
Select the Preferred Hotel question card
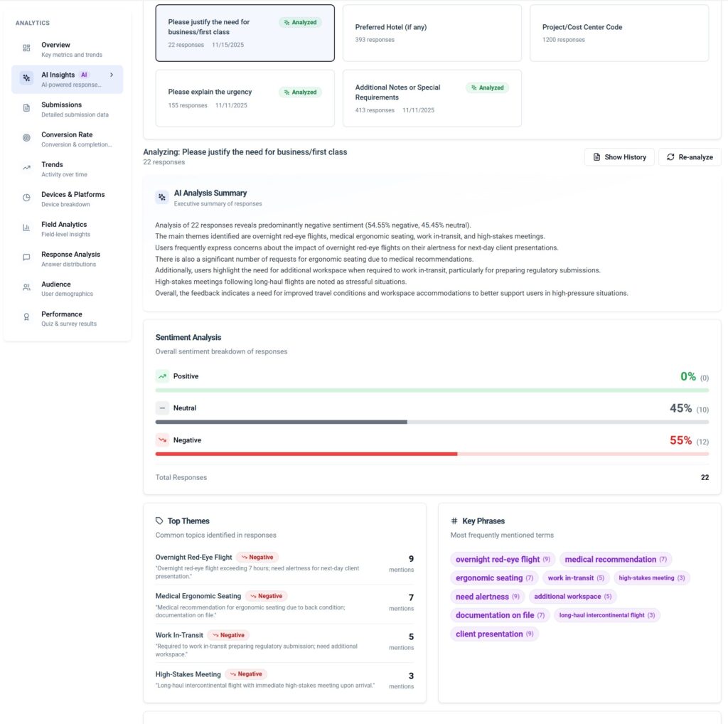coord(432,33)
